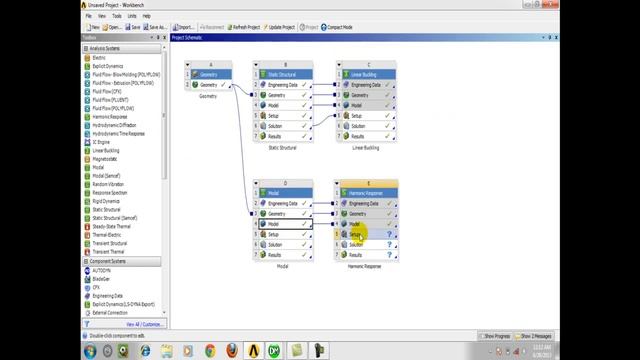Select the Solution cell of Harmonic Response
The height and width of the screenshot is (360, 640).
[369, 244]
